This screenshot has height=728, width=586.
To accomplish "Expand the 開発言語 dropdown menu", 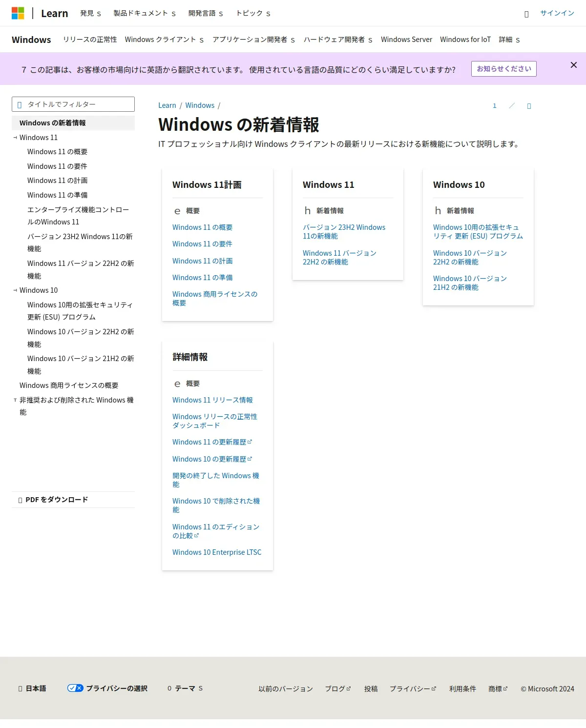I will coord(206,13).
